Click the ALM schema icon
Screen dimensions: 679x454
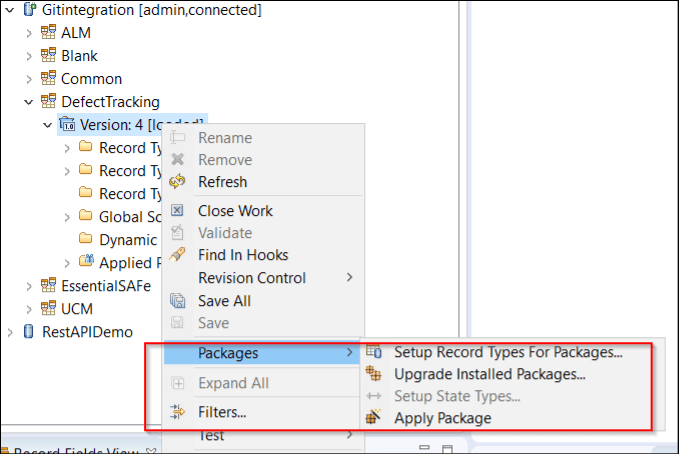48,32
